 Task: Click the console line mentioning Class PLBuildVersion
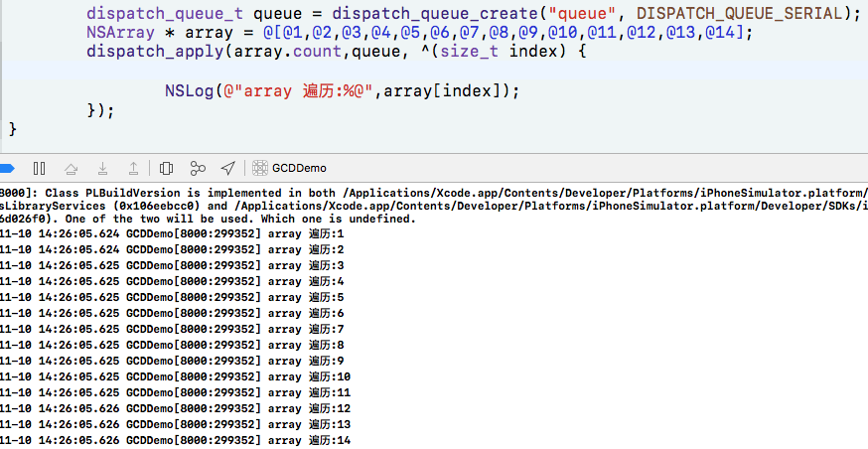[434, 194]
